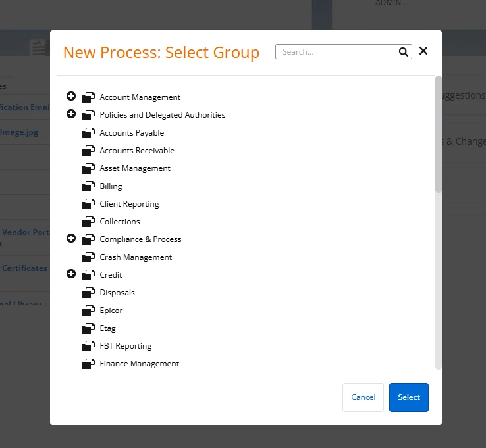Click the FBT Reporting folder icon
This screenshot has height=448, width=486.
tap(89, 346)
